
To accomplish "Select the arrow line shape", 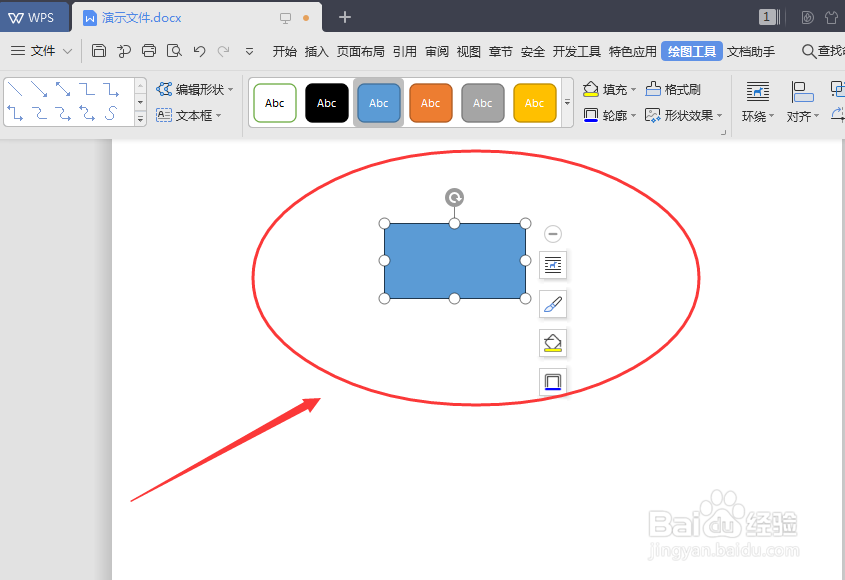I will point(39,89).
